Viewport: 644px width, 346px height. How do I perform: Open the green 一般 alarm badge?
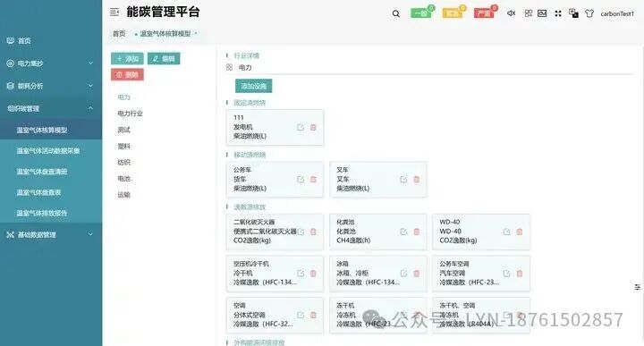pos(421,13)
